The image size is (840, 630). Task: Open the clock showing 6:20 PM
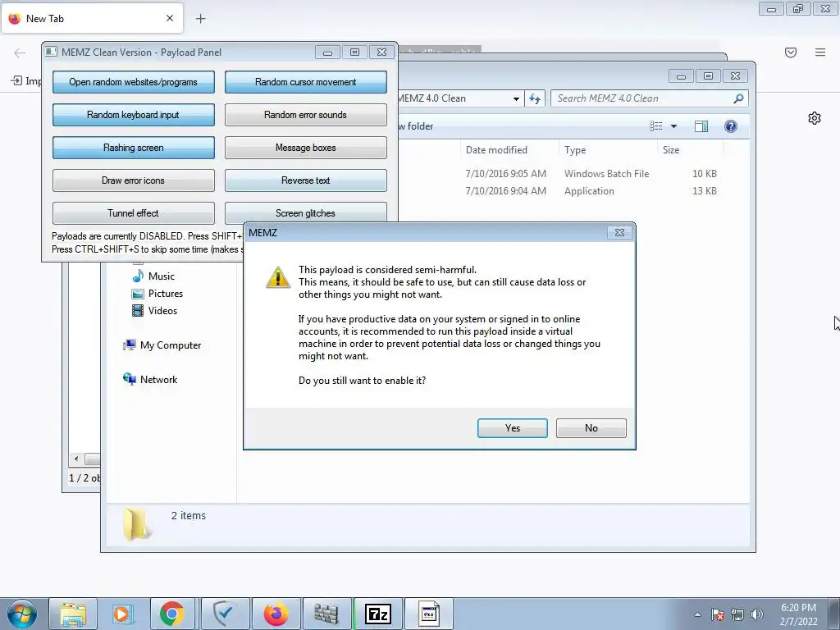pos(798,614)
